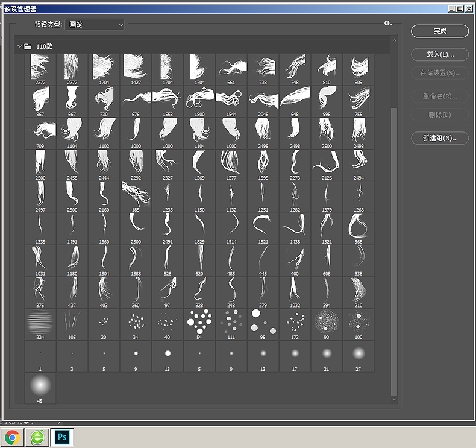Choose the brush preset 2494
Viewport: 476px width, 448px height.
click(359, 165)
